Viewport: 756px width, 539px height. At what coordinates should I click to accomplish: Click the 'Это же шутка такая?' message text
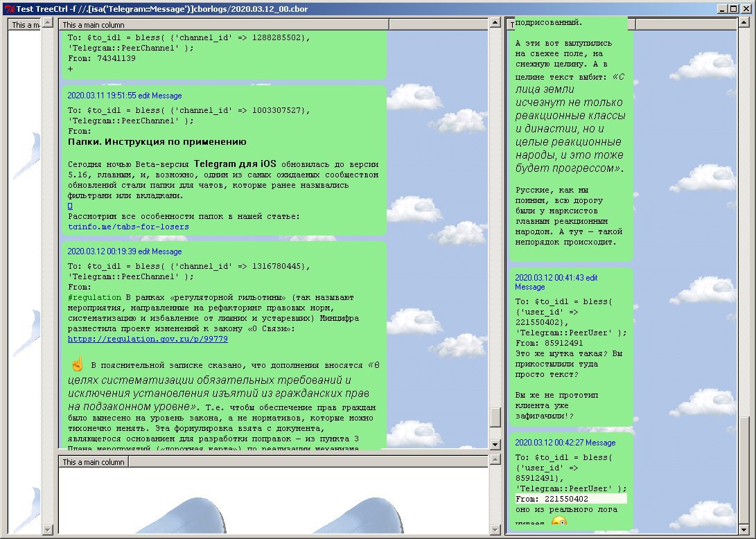(563, 354)
